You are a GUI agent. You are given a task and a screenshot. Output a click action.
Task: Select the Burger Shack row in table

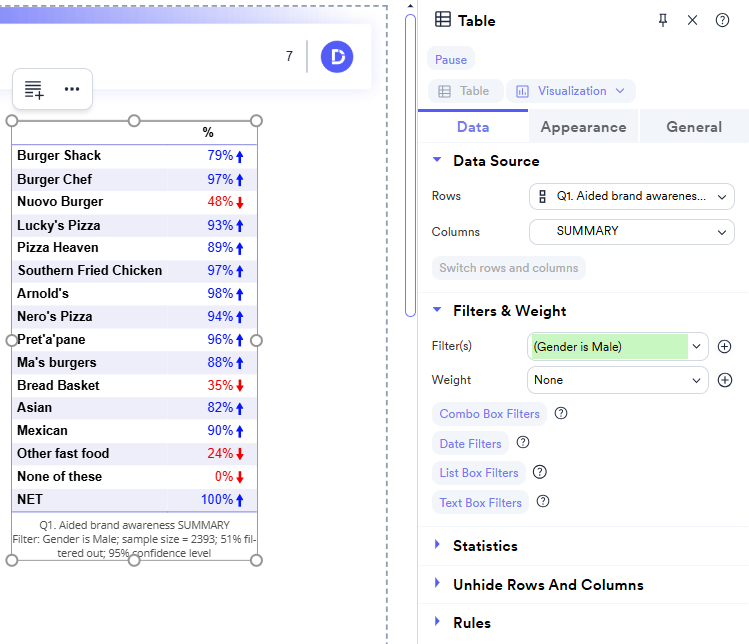click(x=59, y=156)
